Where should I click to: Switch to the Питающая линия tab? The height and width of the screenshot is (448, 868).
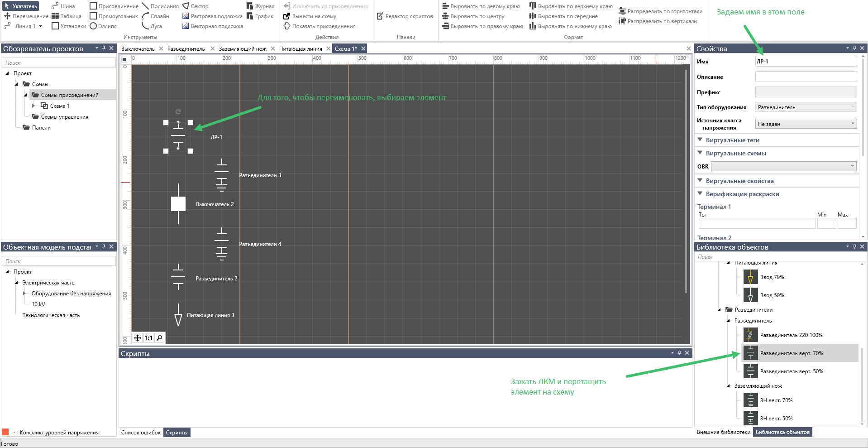[300, 48]
